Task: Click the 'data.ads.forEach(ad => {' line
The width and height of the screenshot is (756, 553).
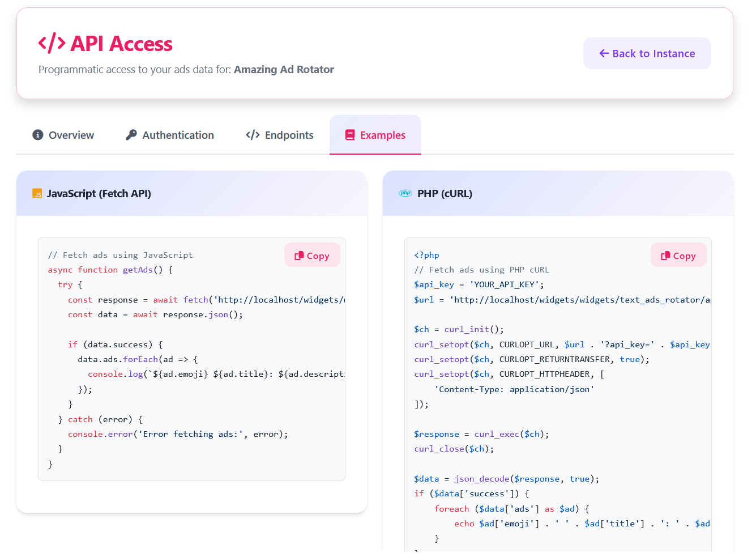Action: 138,359
